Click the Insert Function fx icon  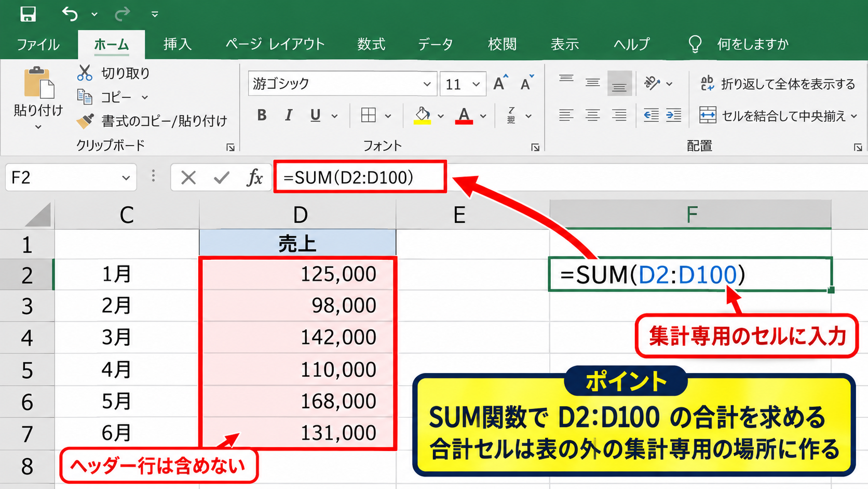click(255, 178)
